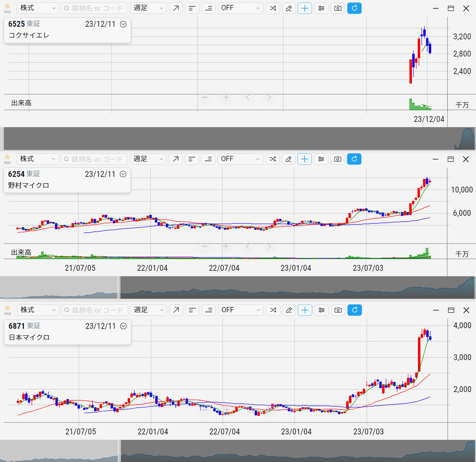
Task: Take a camera snapshot of the 野村マイクロ chart
Action: (x=337, y=159)
